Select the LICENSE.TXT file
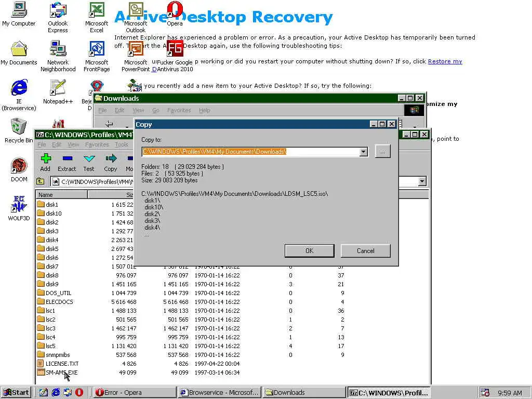Screen dimensions: 532x399 (x=190, y=363)
